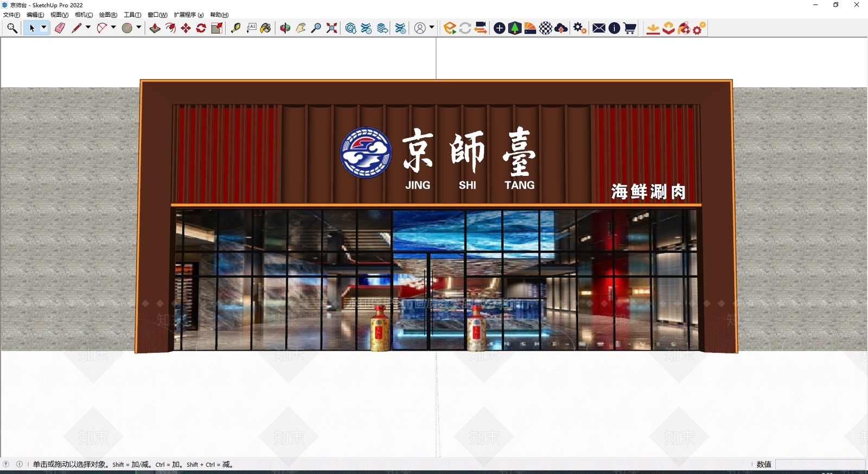868x474 pixels.
Task: Click the envelope feedback icon
Action: (x=599, y=28)
